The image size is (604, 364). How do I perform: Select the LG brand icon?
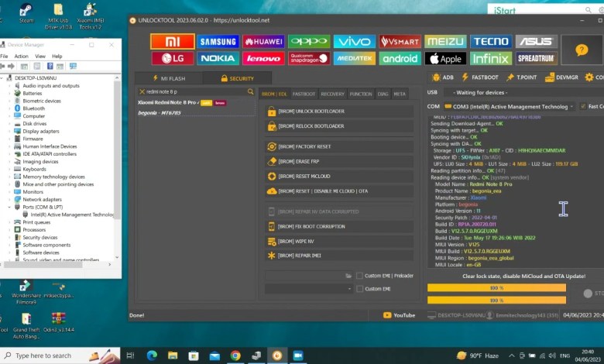172,58
